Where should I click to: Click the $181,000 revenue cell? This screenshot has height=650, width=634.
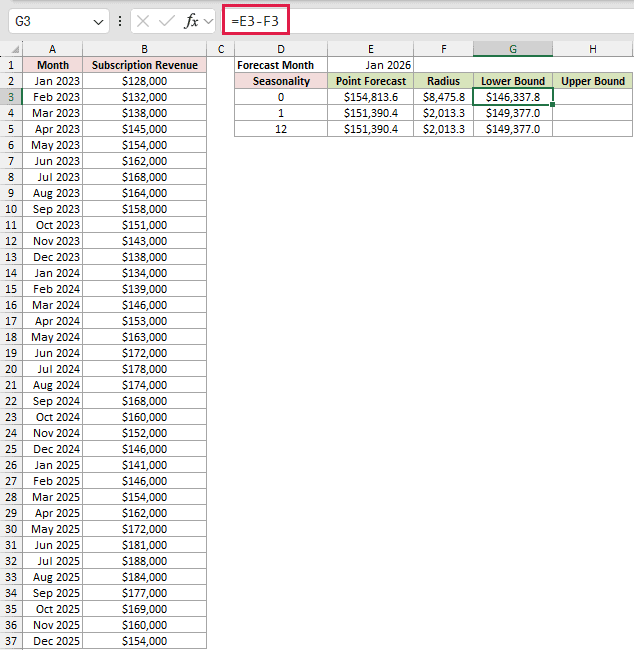pos(144,545)
